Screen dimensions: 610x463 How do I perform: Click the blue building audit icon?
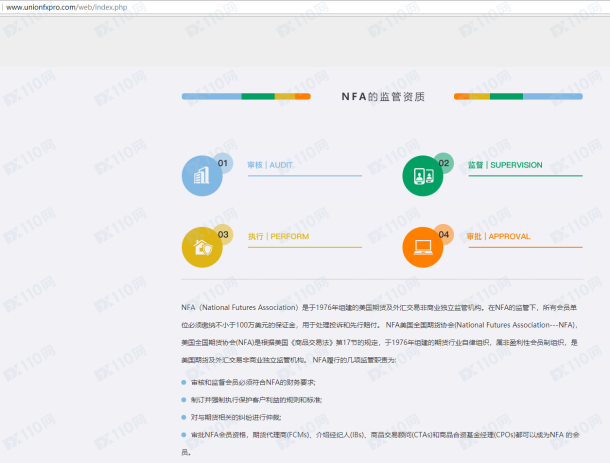pyautogui.click(x=202, y=176)
